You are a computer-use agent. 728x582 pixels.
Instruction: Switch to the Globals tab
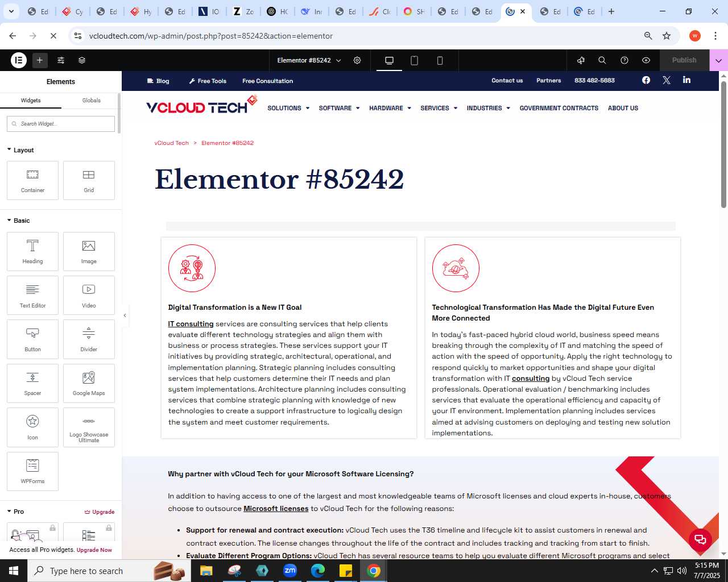pos(91,101)
